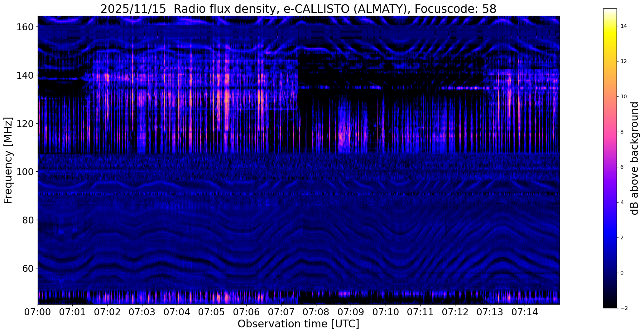Screen dimensions: 644x333
Task: Click the colorbar tick label 10
Action: (624, 97)
